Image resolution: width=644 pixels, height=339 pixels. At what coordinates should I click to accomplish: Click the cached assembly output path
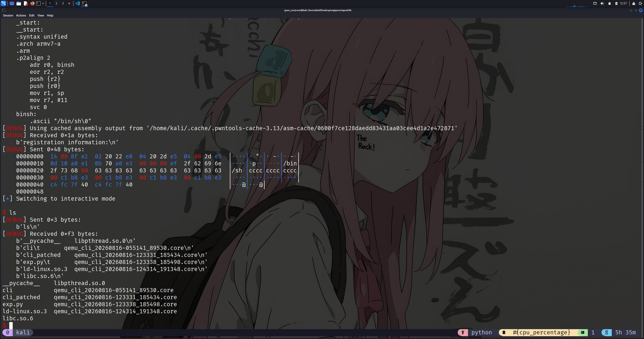coord(302,128)
